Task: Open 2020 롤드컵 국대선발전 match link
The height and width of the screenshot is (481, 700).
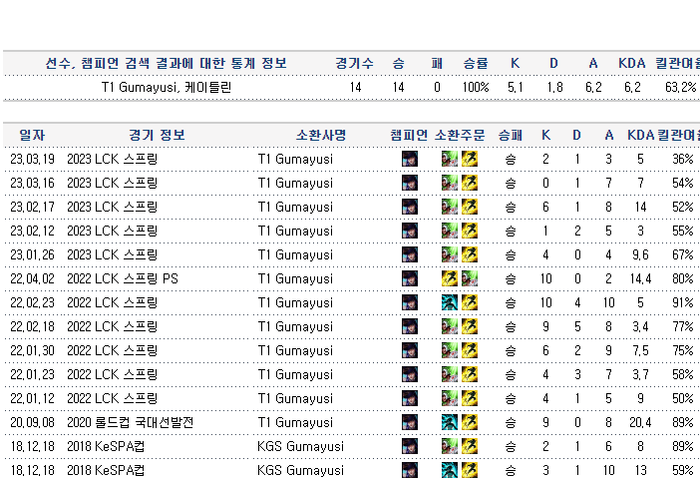Action: click(x=130, y=423)
